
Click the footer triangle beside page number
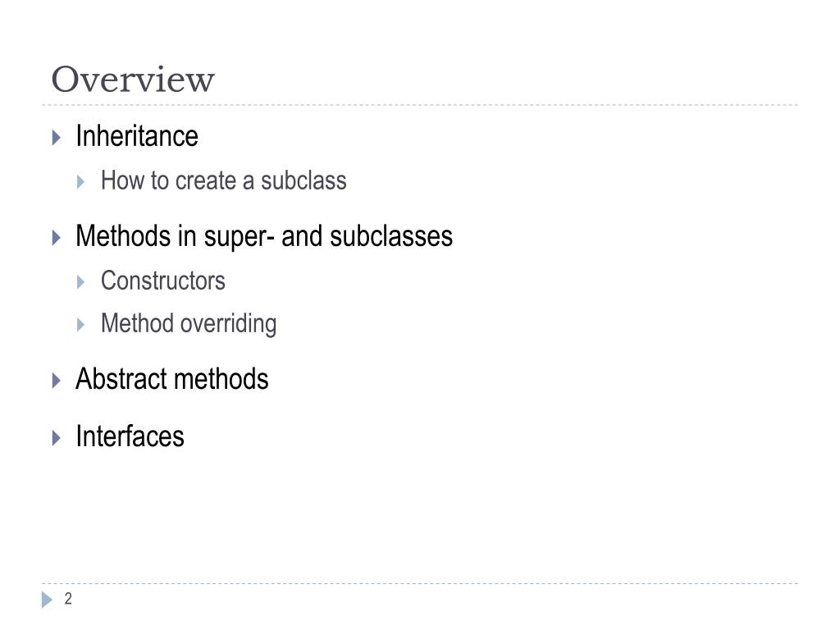pyautogui.click(x=47, y=600)
